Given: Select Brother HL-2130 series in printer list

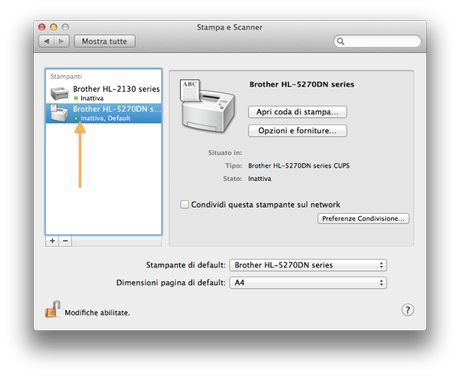Looking at the screenshot, I should coord(104,93).
